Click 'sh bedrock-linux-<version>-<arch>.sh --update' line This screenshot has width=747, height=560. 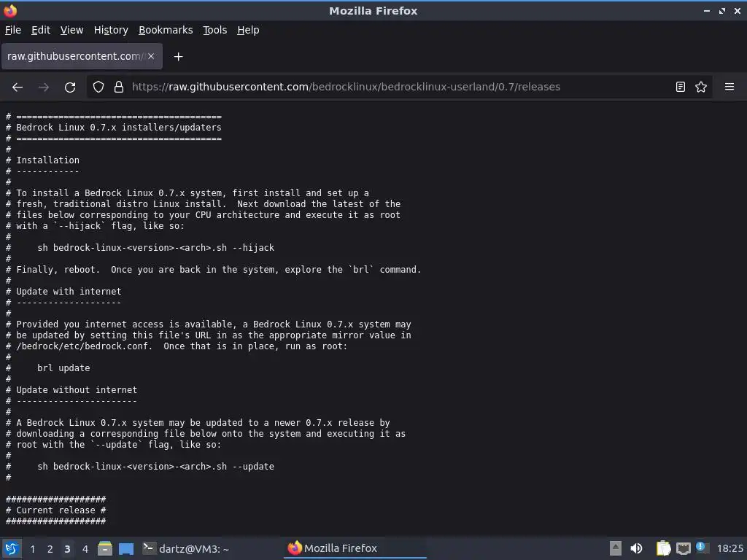click(156, 467)
